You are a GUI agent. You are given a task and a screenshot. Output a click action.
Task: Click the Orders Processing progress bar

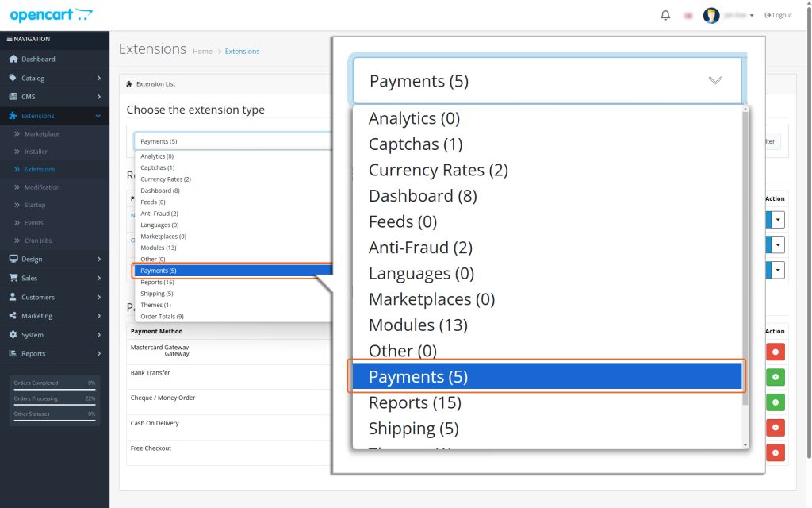pos(55,405)
